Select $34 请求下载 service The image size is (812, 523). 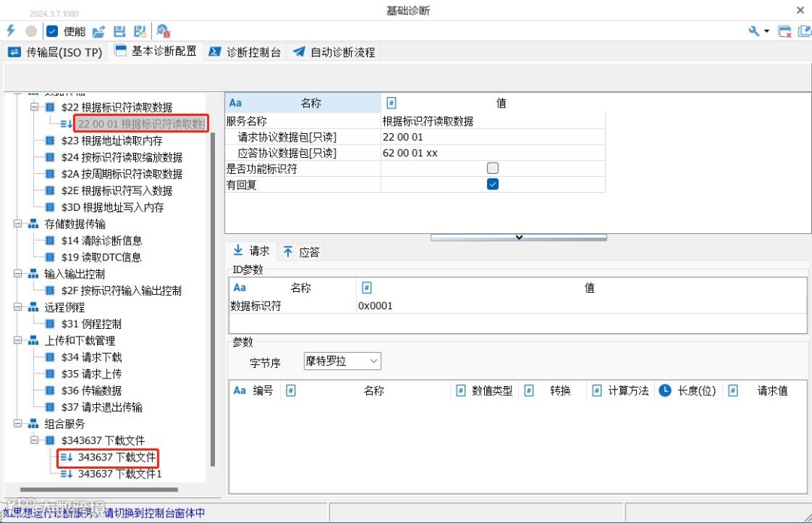92,357
